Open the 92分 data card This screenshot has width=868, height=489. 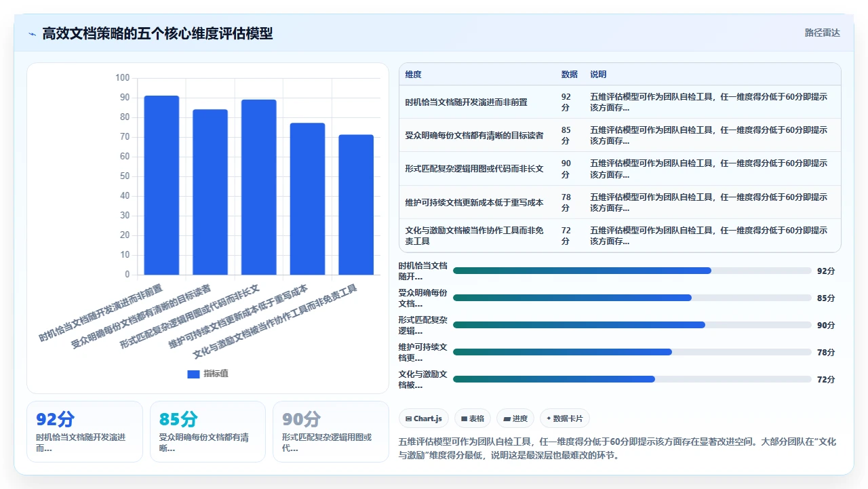pyautogui.click(x=85, y=431)
